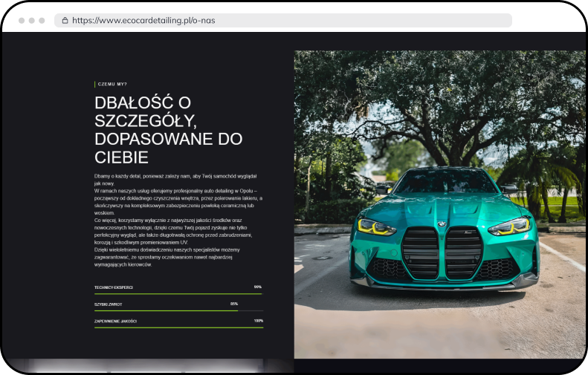This screenshot has width=588, height=375.
Task: Click the car's left yellow headlight
Action: (x=376, y=226)
